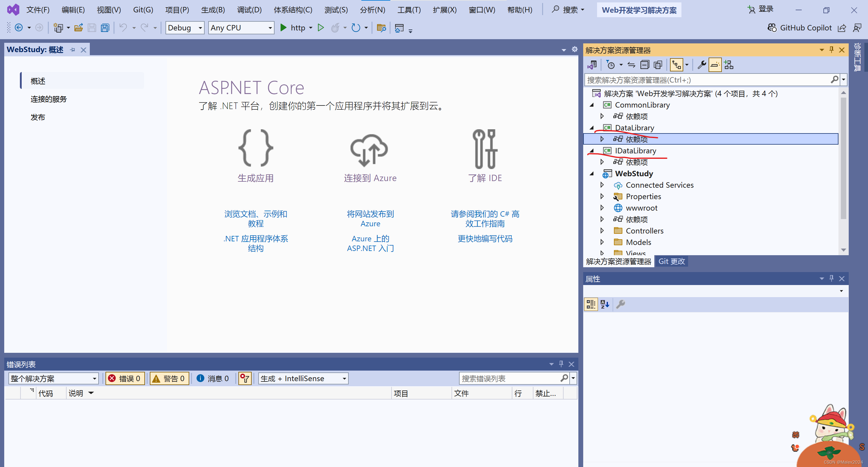The height and width of the screenshot is (467, 868).
Task: Open the 连接到 Azure link
Action: coord(370,178)
